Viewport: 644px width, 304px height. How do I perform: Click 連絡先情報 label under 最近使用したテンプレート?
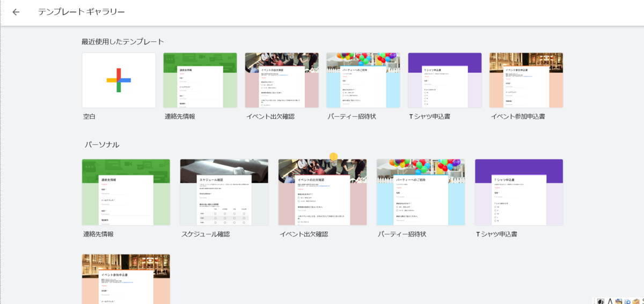180,116
